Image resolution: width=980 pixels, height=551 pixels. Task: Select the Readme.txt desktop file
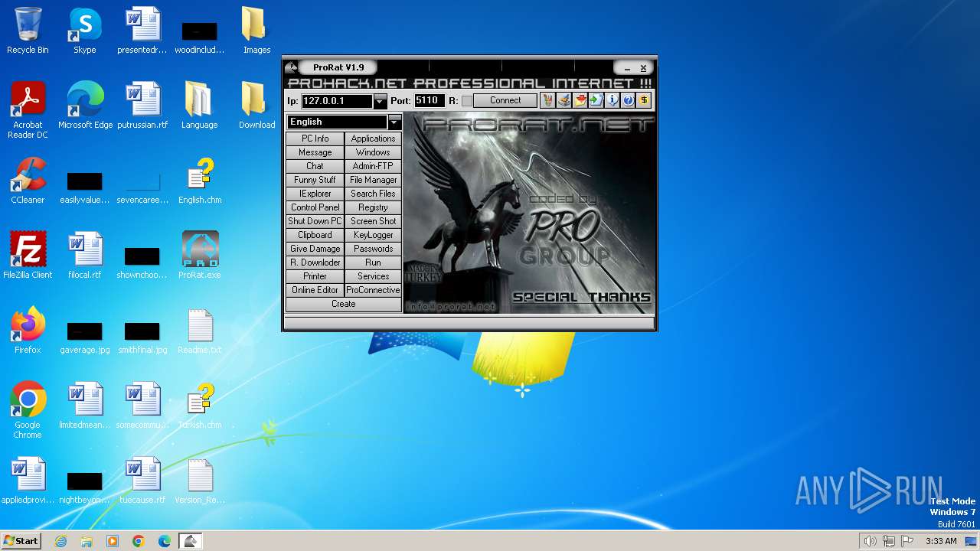200,331
